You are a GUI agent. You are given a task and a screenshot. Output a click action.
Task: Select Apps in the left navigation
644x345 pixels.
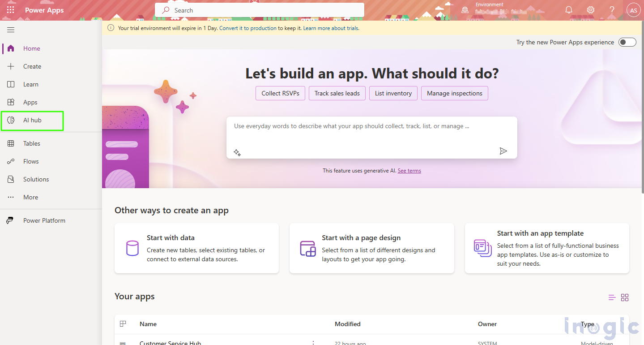51,102
